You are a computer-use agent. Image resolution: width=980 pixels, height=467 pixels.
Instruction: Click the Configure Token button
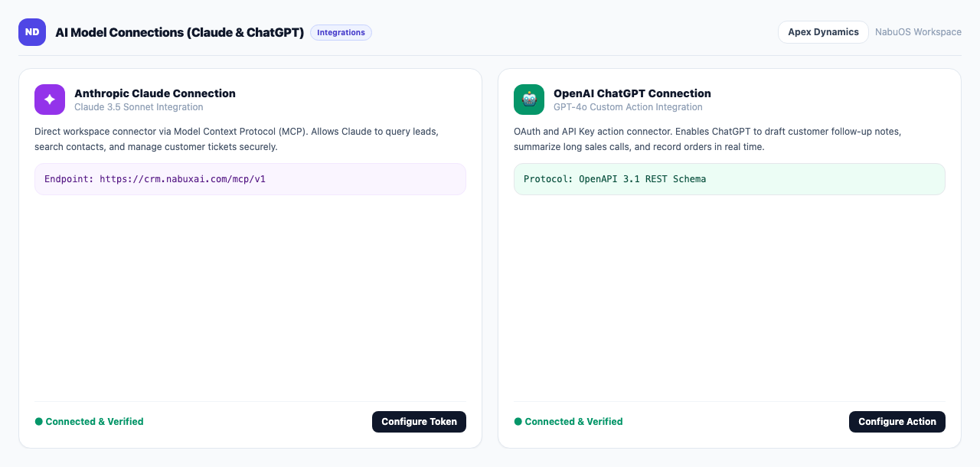[x=419, y=422]
